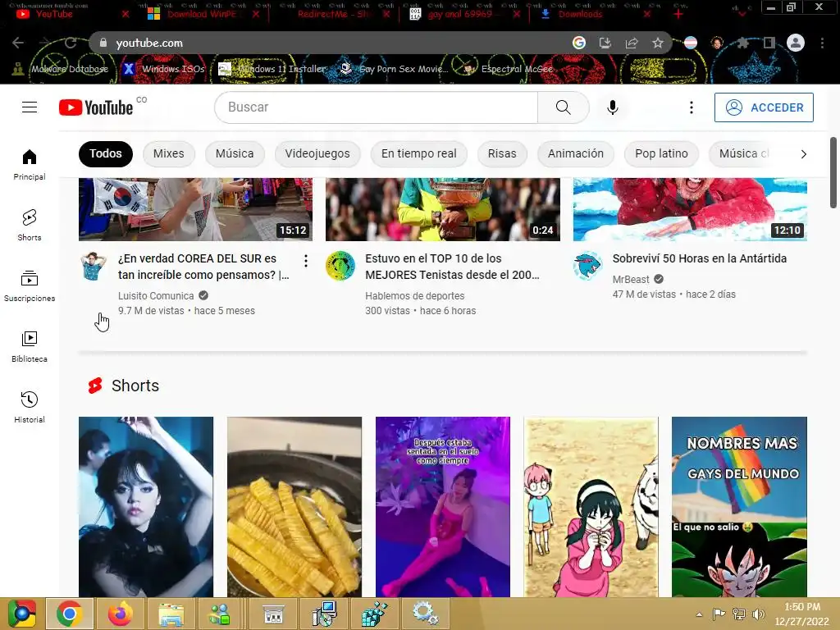The width and height of the screenshot is (840, 630).
Task: Open Chrome profile avatar
Action: point(796,43)
